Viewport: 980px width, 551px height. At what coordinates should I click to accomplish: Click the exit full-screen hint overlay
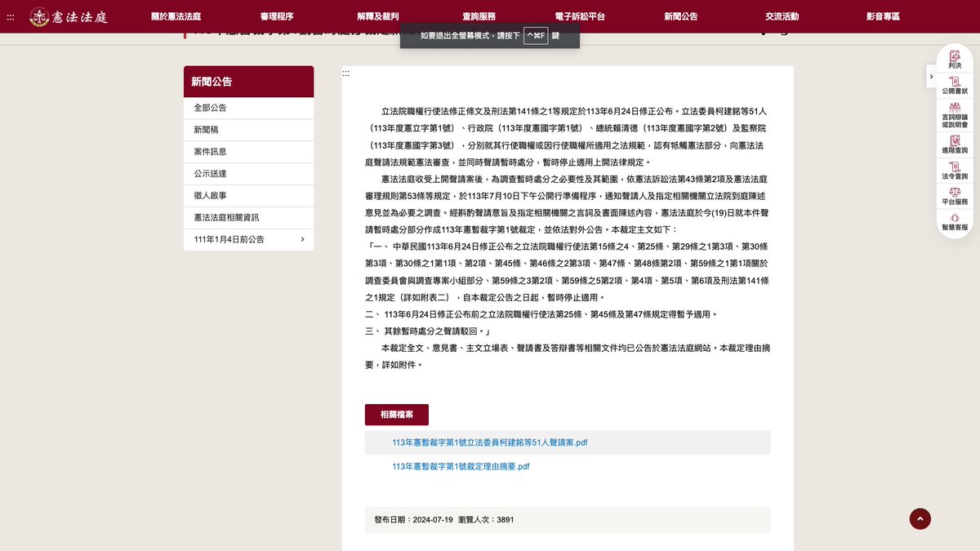(x=490, y=36)
